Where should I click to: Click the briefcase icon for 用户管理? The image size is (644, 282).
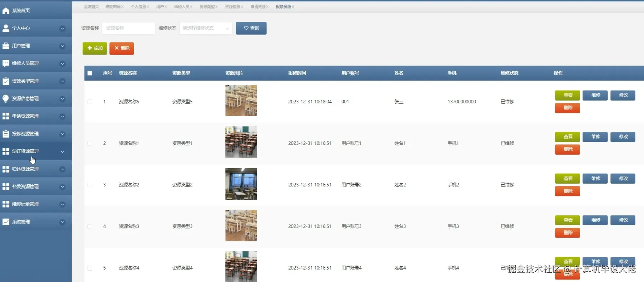click(x=6, y=46)
